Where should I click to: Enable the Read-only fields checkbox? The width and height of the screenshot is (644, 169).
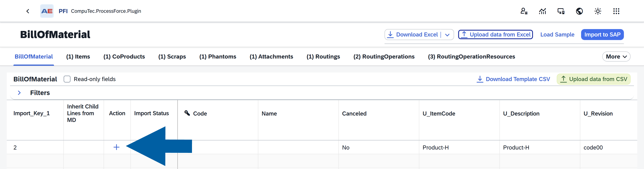[67, 79]
